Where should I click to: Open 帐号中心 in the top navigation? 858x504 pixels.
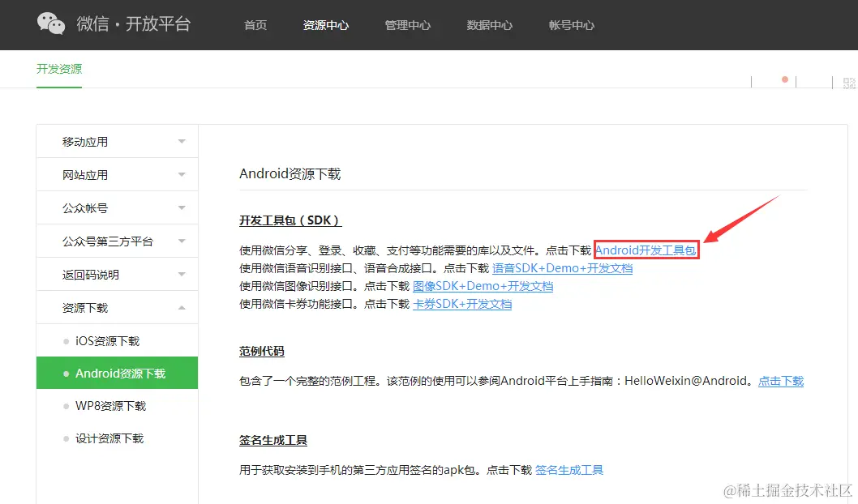tap(572, 25)
